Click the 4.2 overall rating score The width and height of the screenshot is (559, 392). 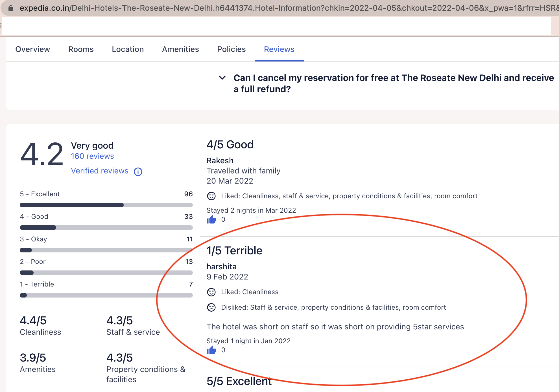[42, 154]
